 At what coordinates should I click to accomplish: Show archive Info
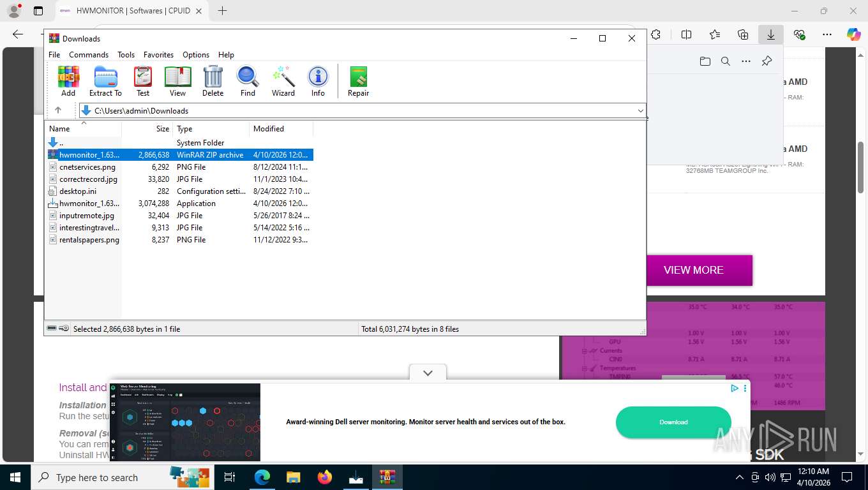click(318, 81)
